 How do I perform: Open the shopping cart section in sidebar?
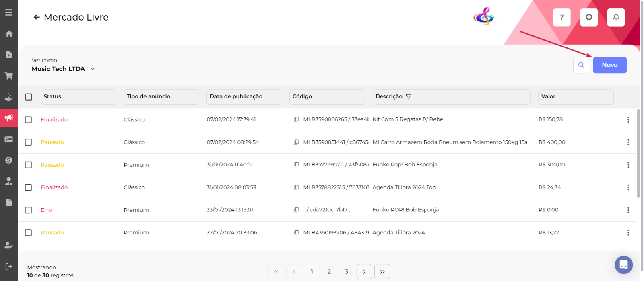pos(9,76)
